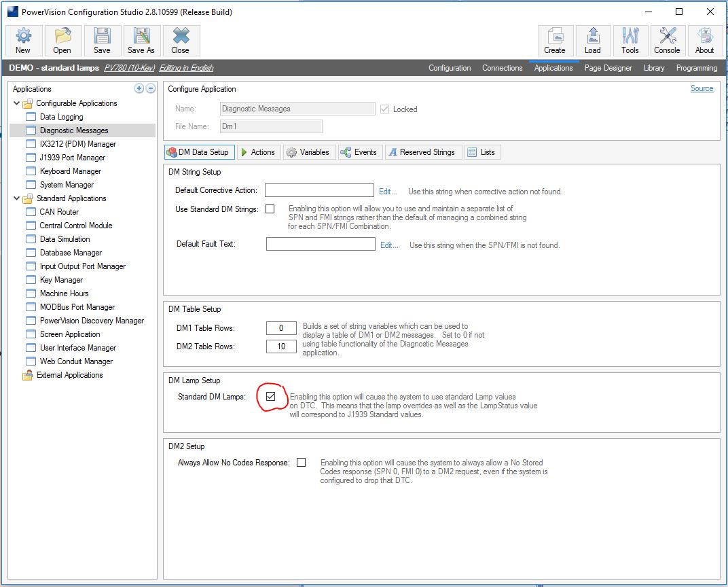
Task: Select MODBus Port Manager in tree
Action: tap(77, 307)
